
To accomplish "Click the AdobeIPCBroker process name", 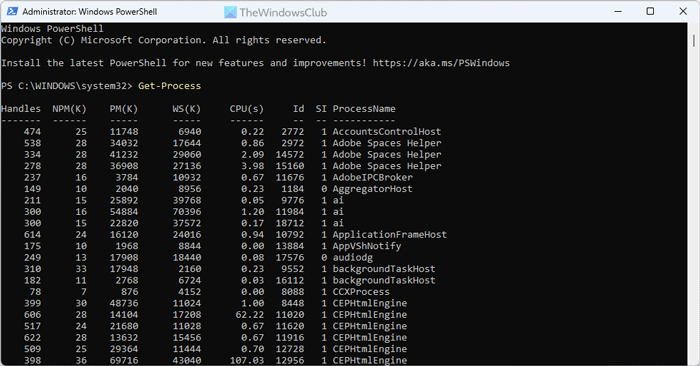I will click(372, 177).
